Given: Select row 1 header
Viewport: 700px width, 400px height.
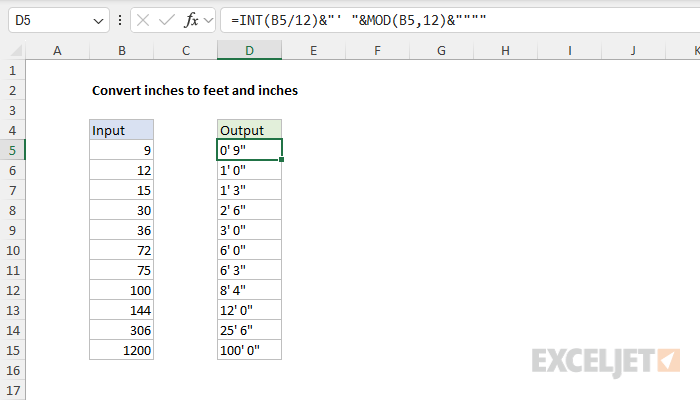Looking at the screenshot, I should [12, 70].
